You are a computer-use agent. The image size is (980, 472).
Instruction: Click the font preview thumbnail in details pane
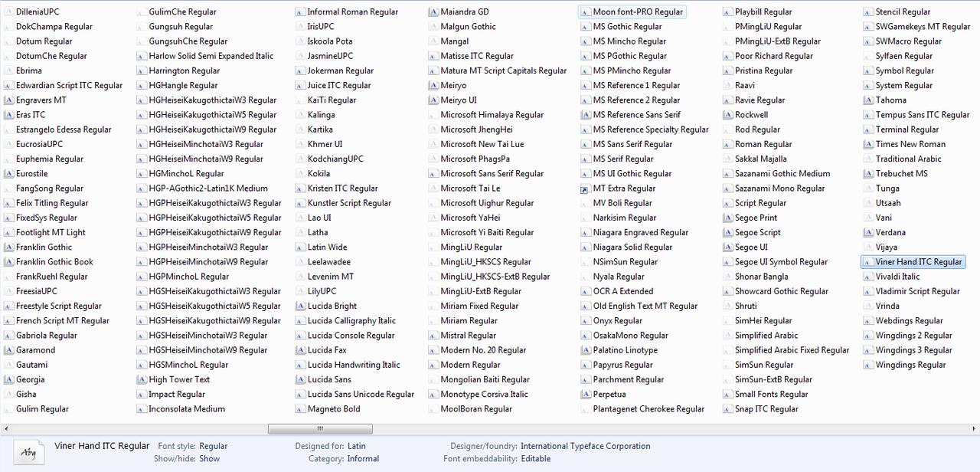coord(29,452)
